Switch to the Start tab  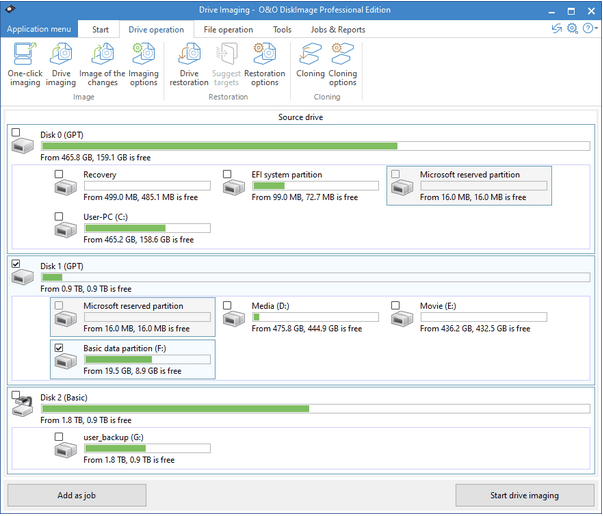pos(100,30)
